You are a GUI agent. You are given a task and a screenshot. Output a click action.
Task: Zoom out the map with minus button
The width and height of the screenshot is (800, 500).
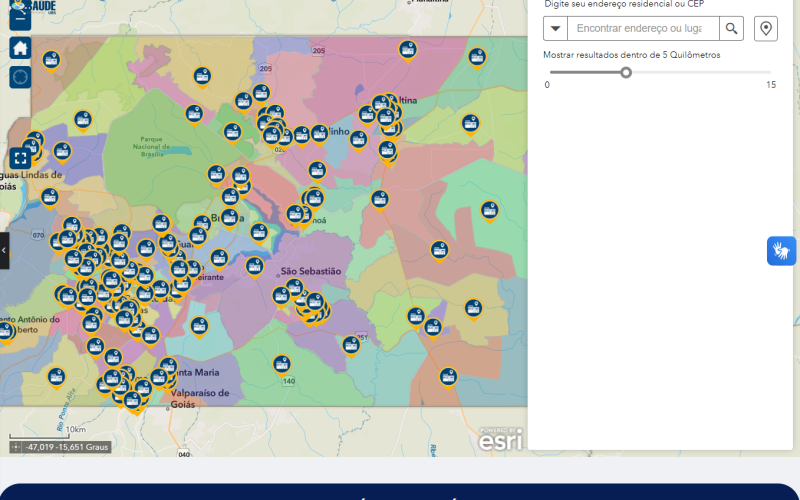[x=20, y=19]
